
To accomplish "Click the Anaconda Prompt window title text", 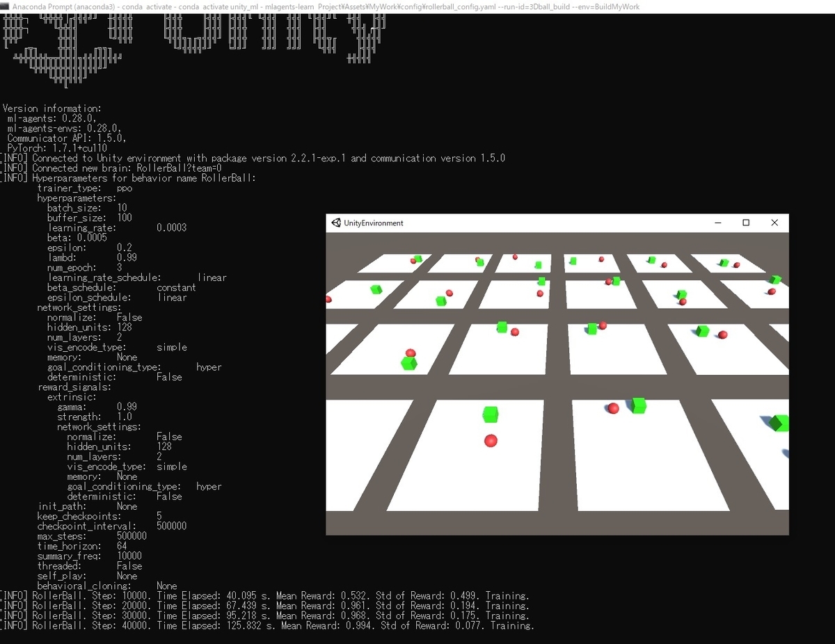I will (326, 6).
